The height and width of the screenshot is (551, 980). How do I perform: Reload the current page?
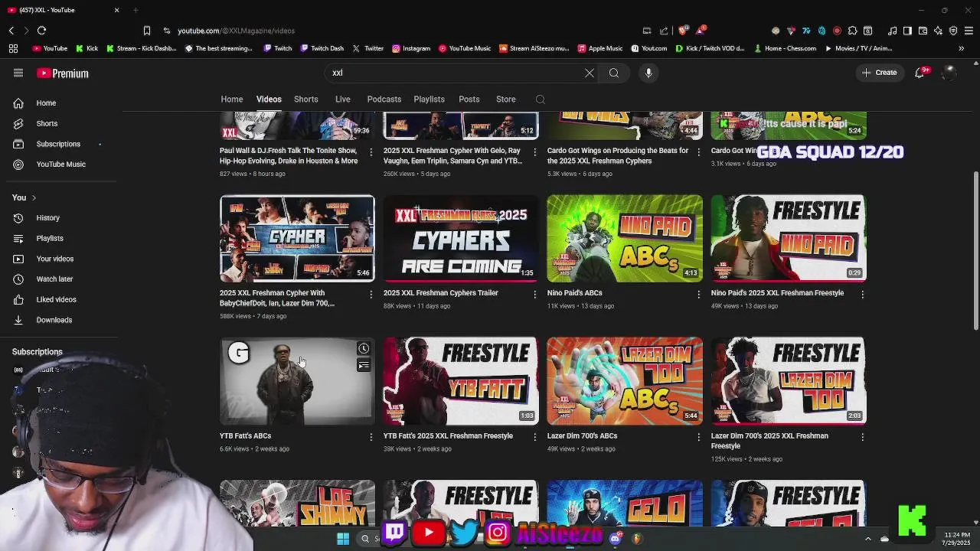pos(41,31)
